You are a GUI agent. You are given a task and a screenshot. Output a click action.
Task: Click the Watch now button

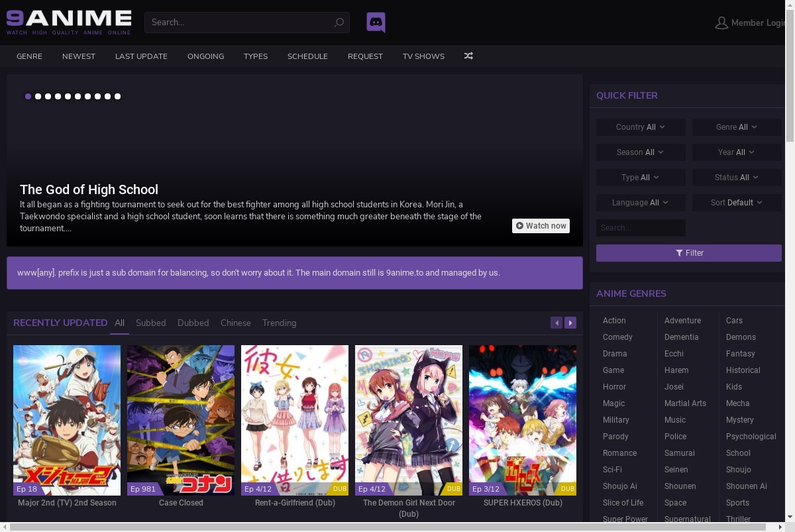click(541, 226)
